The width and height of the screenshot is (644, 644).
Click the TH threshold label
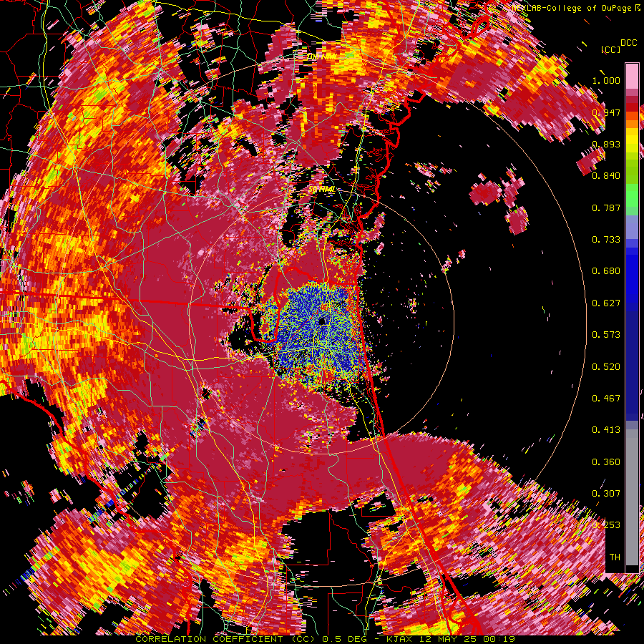click(x=615, y=557)
